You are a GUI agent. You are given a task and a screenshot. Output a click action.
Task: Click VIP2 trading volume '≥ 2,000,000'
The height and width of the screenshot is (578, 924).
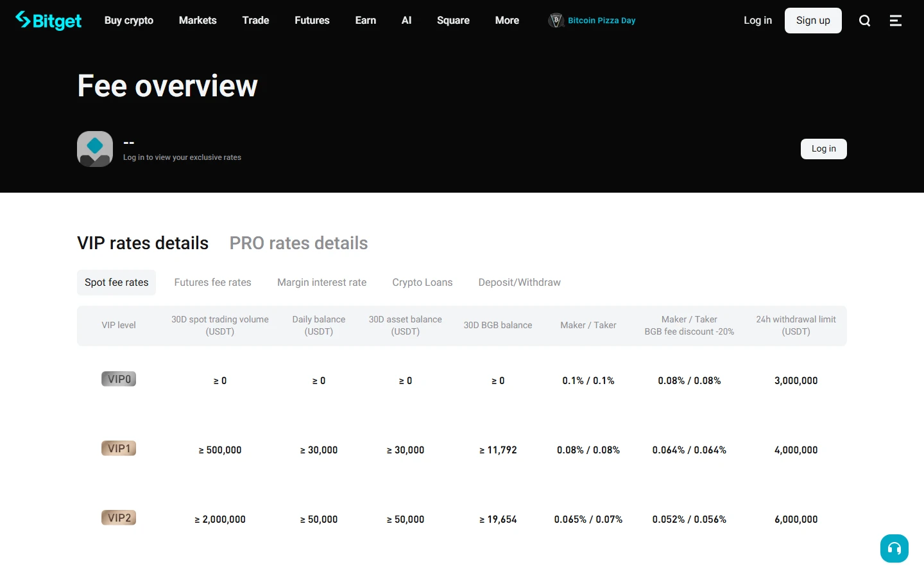pyautogui.click(x=220, y=520)
